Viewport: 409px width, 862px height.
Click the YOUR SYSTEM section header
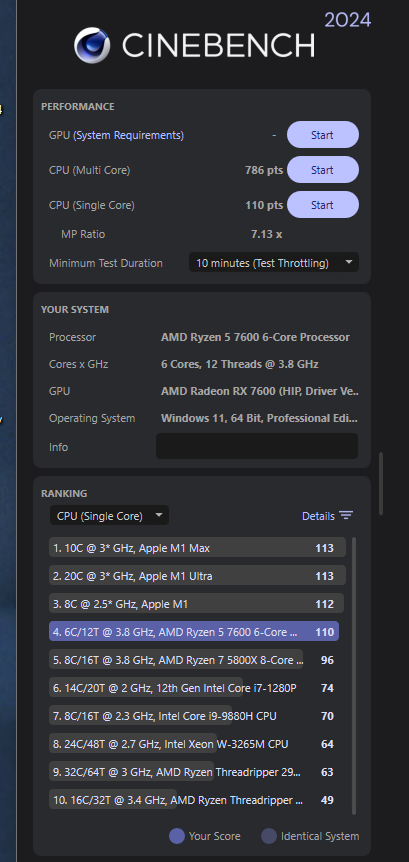point(75,310)
